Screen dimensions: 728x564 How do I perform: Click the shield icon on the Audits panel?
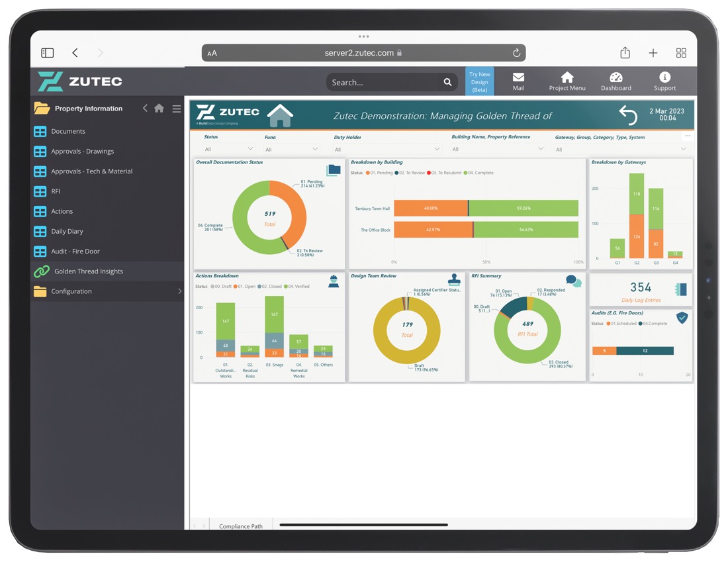tap(682, 318)
